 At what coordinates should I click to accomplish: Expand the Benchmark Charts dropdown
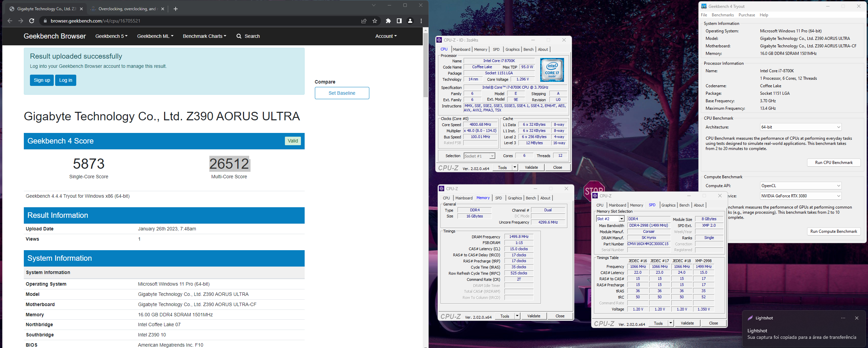tap(204, 36)
